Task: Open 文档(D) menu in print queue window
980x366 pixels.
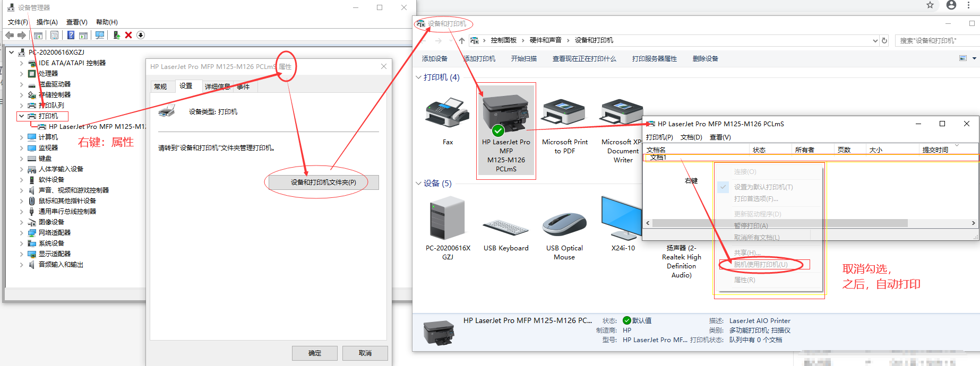Action: tap(691, 137)
